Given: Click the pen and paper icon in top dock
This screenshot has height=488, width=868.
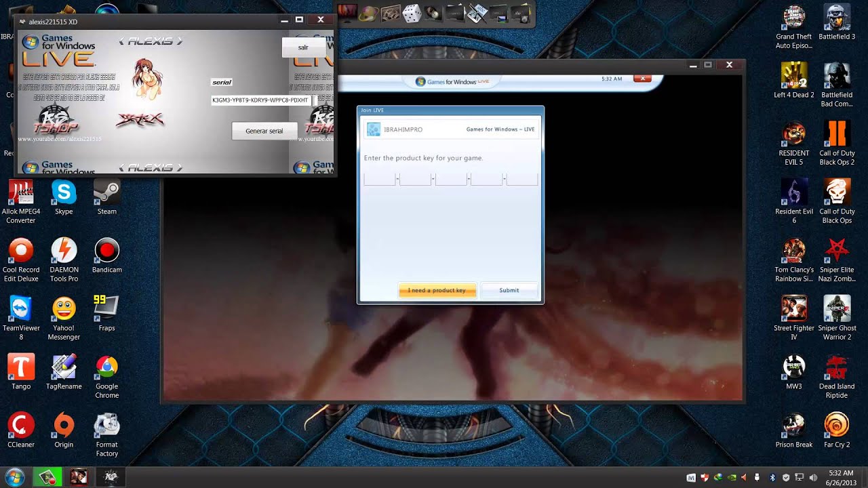Looking at the screenshot, I should pyautogui.click(x=477, y=12).
